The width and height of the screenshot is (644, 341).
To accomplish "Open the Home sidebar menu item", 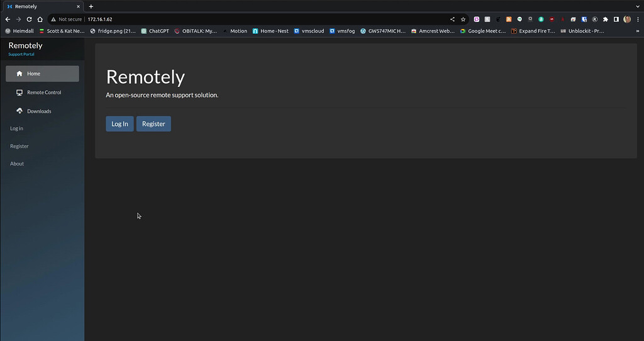I will pos(42,74).
